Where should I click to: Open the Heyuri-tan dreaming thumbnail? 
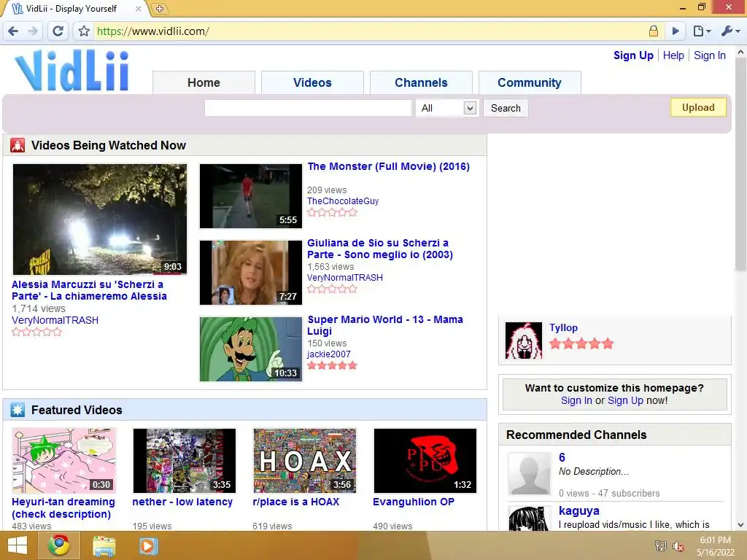click(x=64, y=461)
